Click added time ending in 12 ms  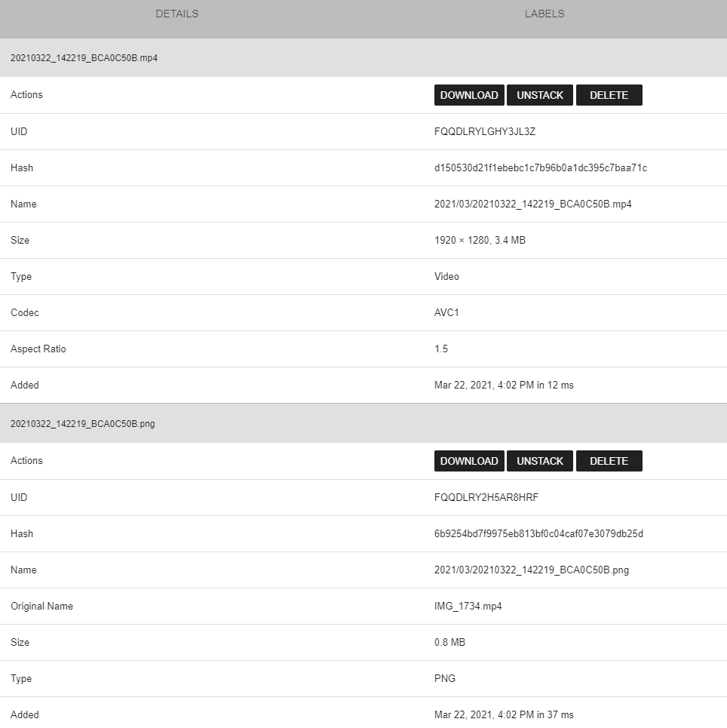click(504, 386)
